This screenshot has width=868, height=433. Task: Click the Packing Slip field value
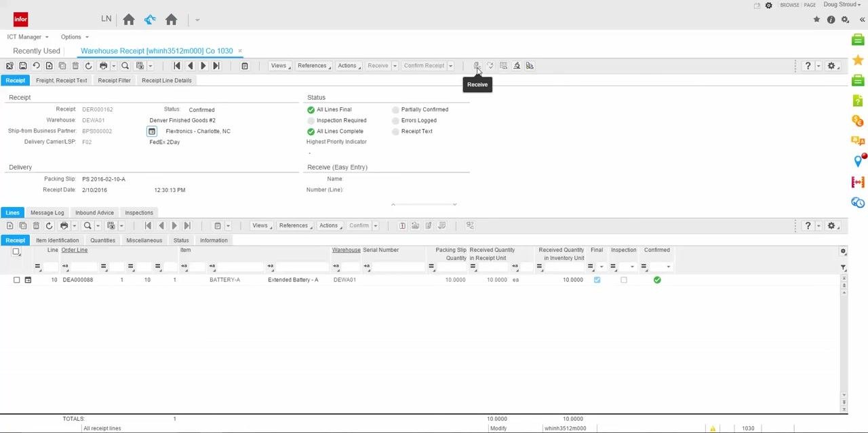(x=104, y=179)
